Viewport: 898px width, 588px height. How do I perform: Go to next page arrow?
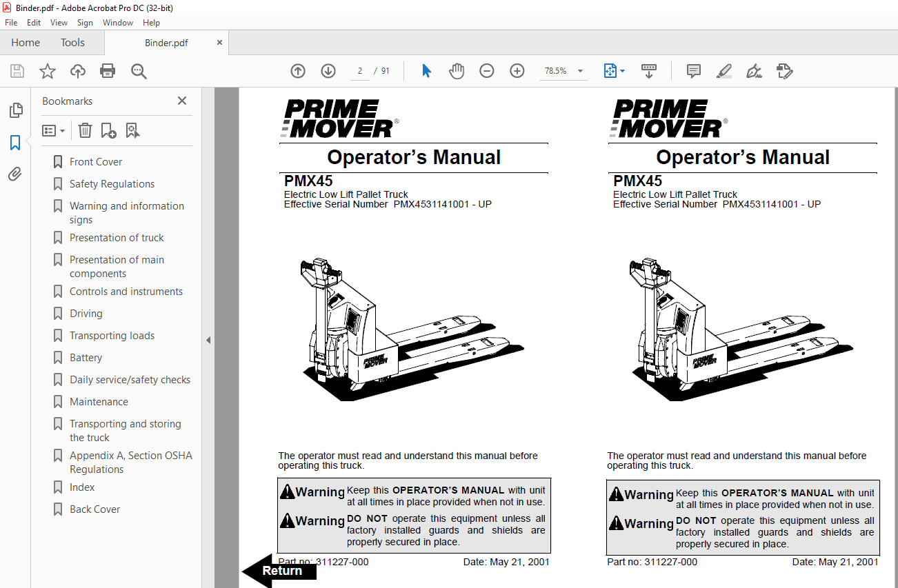[328, 71]
